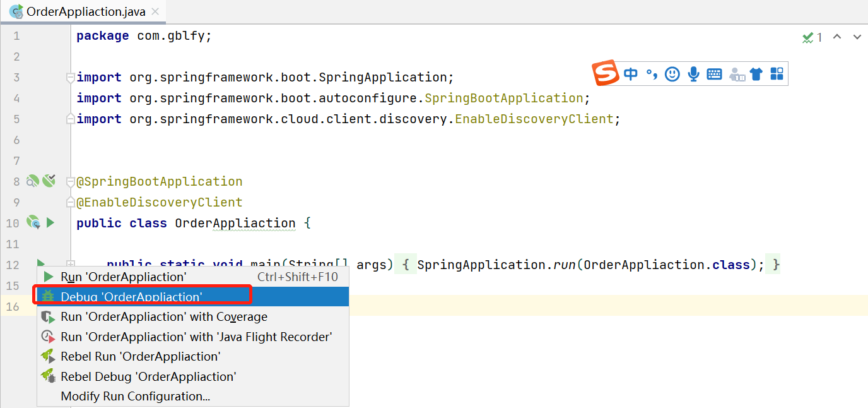Open Sogou toolbox grid icon
The height and width of the screenshot is (408, 868).
(777, 75)
